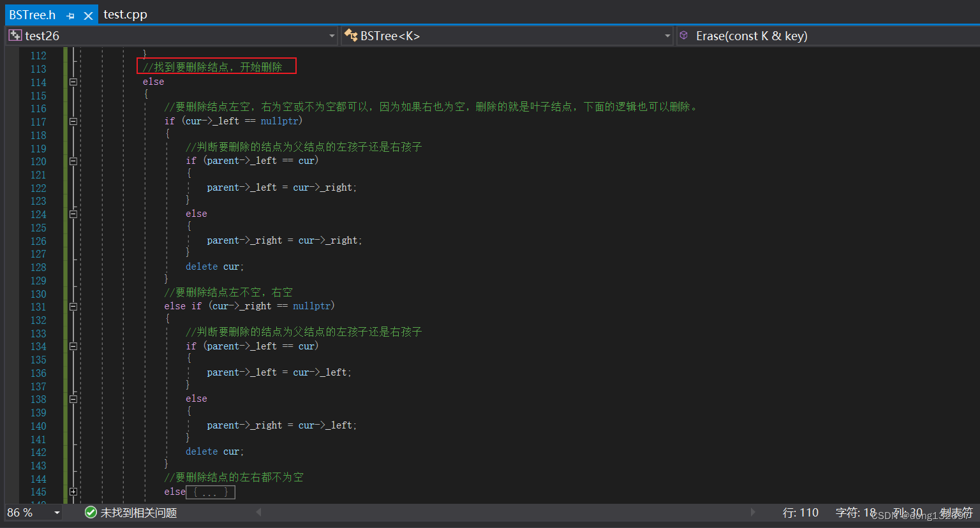Click the Erase method cube icon
This screenshot has height=528, width=980.
click(684, 36)
